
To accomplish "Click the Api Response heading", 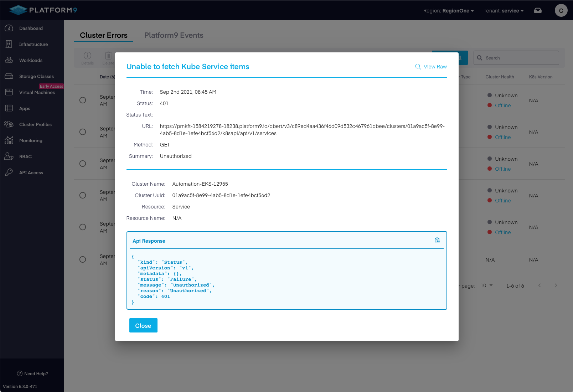I will pyautogui.click(x=149, y=241).
